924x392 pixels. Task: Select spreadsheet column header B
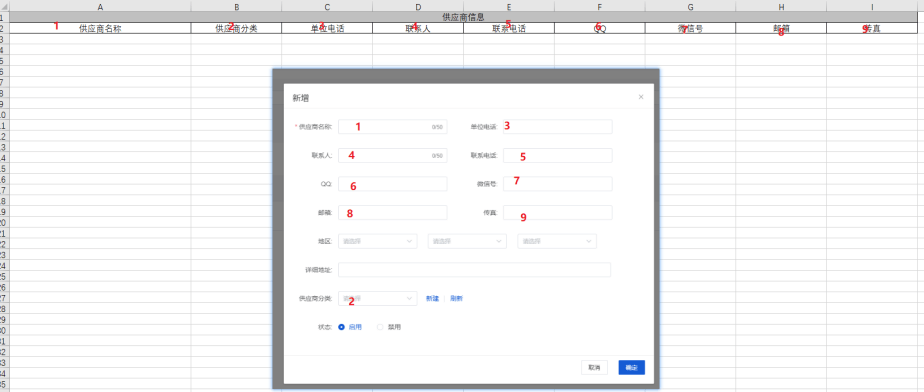(236, 6)
